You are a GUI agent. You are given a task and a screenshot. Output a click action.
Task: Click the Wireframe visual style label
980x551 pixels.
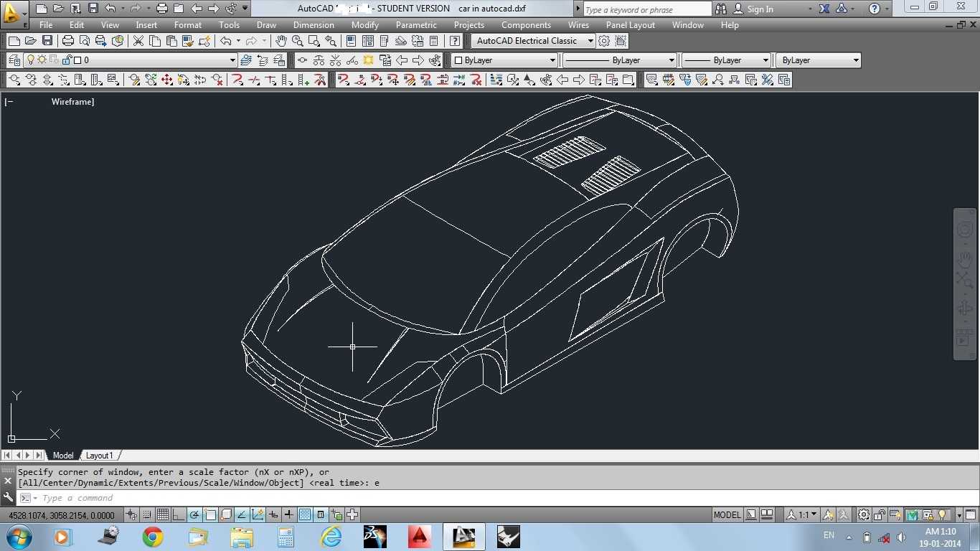72,102
